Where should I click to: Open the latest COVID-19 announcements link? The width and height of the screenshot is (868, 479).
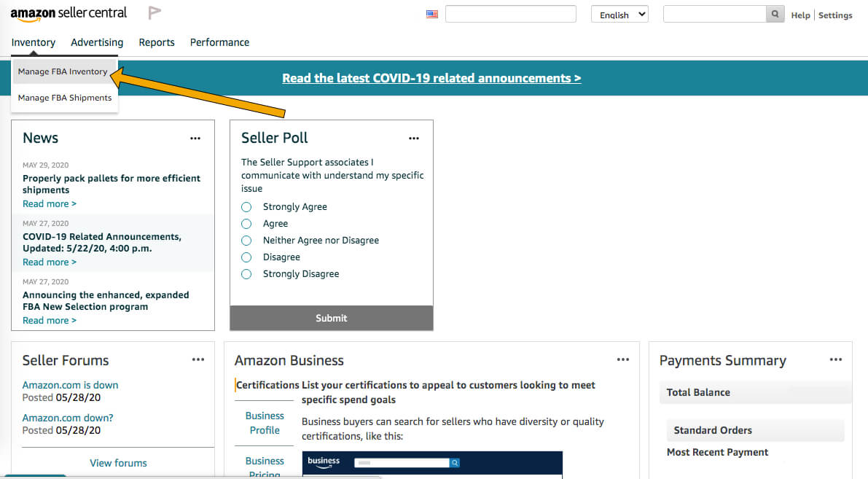coord(431,78)
